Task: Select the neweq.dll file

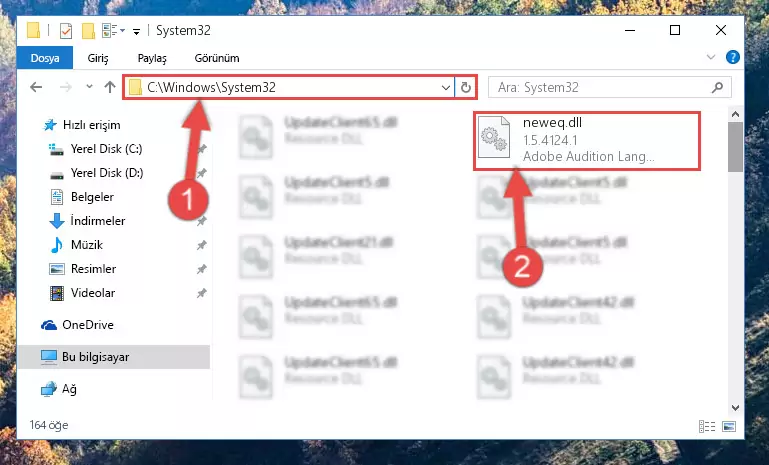Action: [x=587, y=141]
